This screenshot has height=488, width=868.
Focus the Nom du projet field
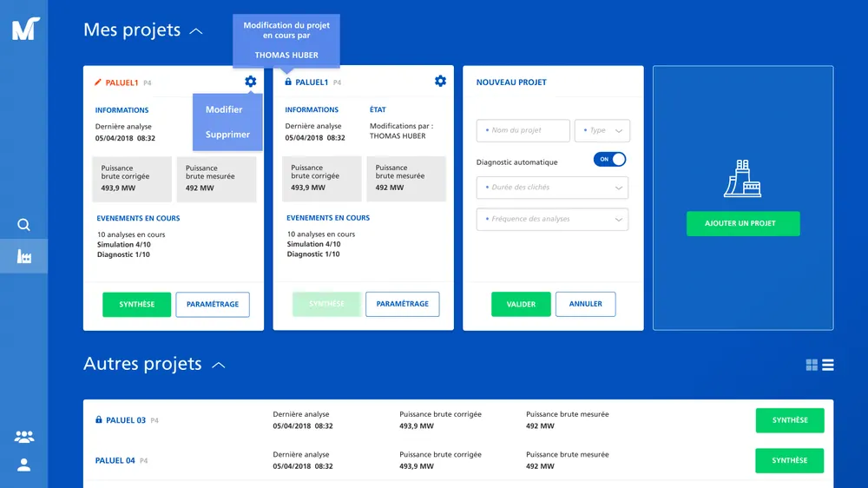point(523,131)
